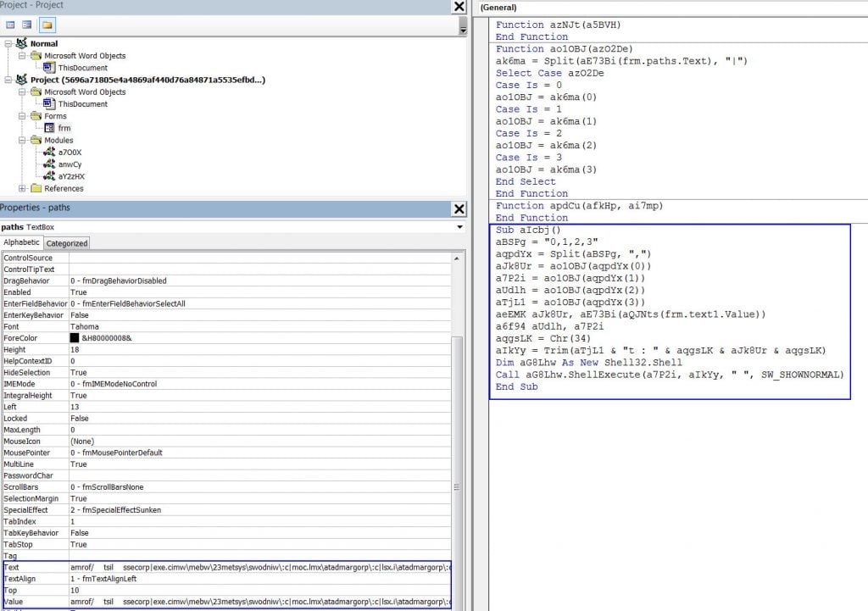This screenshot has width=868, height=611.
Task: Click the code line "Sub aIcbj()"
Action: coord(528,231)
